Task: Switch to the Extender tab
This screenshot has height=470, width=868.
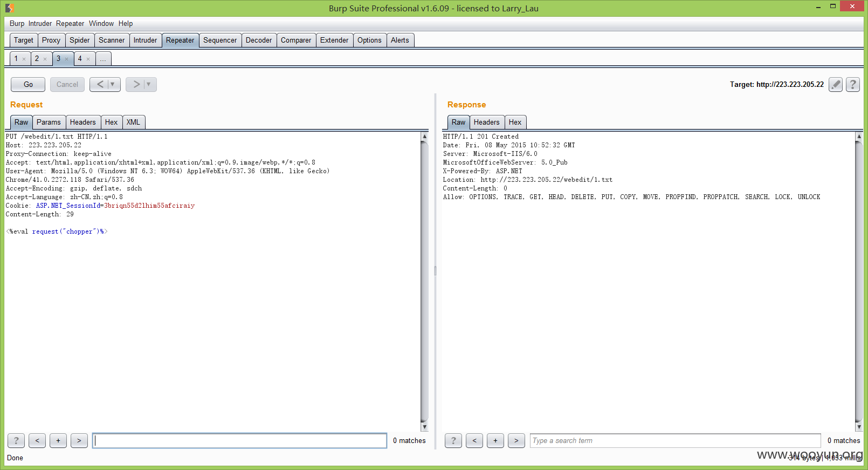Action: click(334, 40)
